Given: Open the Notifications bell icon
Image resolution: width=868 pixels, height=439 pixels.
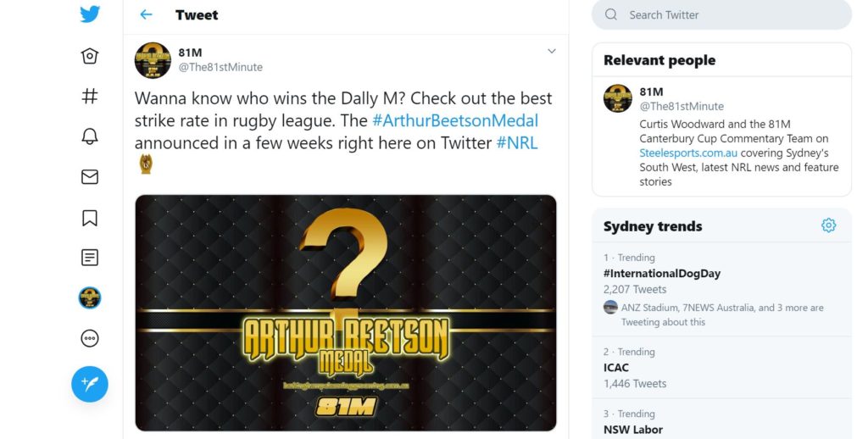Looking at the screenshot, I should (x=90, y=136).
